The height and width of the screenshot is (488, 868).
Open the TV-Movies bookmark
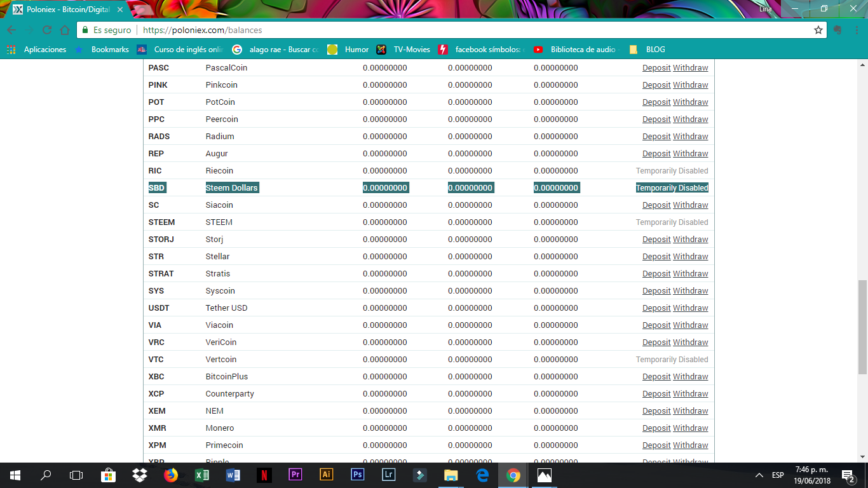403,50
